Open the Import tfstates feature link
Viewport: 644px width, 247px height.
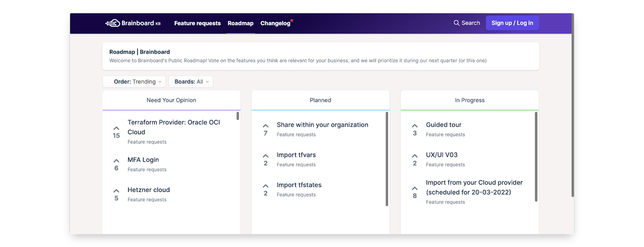pyautogui.click(x=299, y=185)
